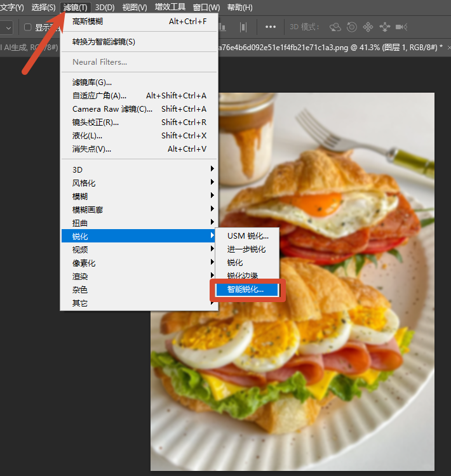The width and height of the screenshot is (451, 476).
Task: Choose 自适应广角(A)... filter
Action: [x=140, y=96]
